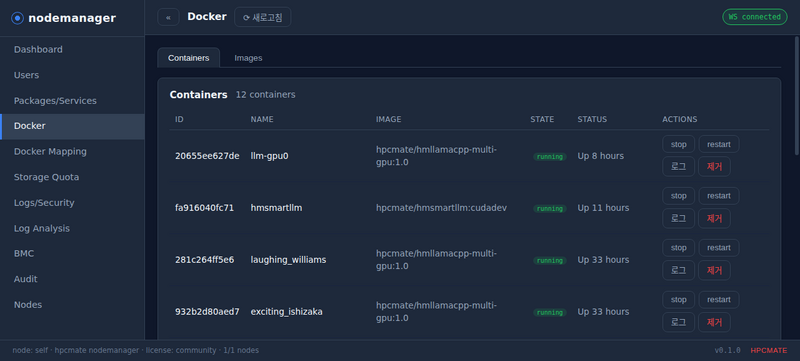The width and height of the screenshot is (800, 361).
Task: Click the STATE column header
Action: pos(542,119)
